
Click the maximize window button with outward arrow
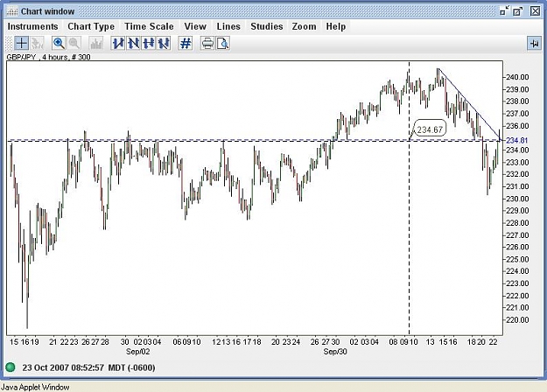518,10
